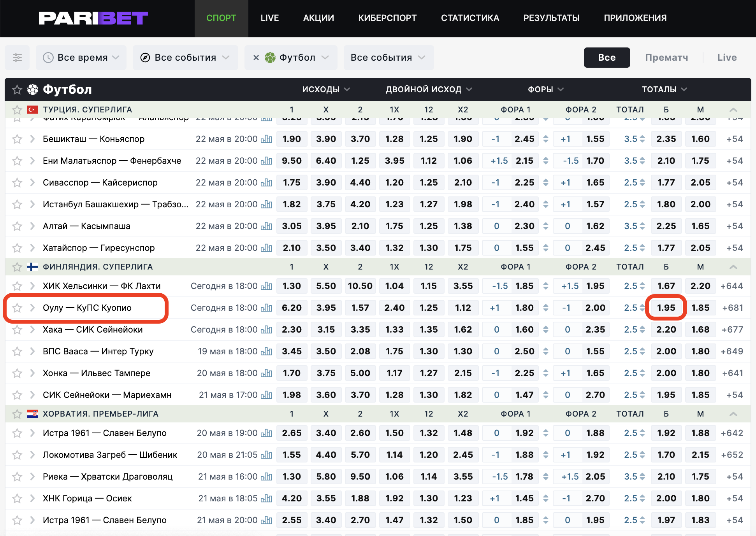
Task: Open statistics chart for Оулу — КуПС Куопио
Action: tap(266, 308)
